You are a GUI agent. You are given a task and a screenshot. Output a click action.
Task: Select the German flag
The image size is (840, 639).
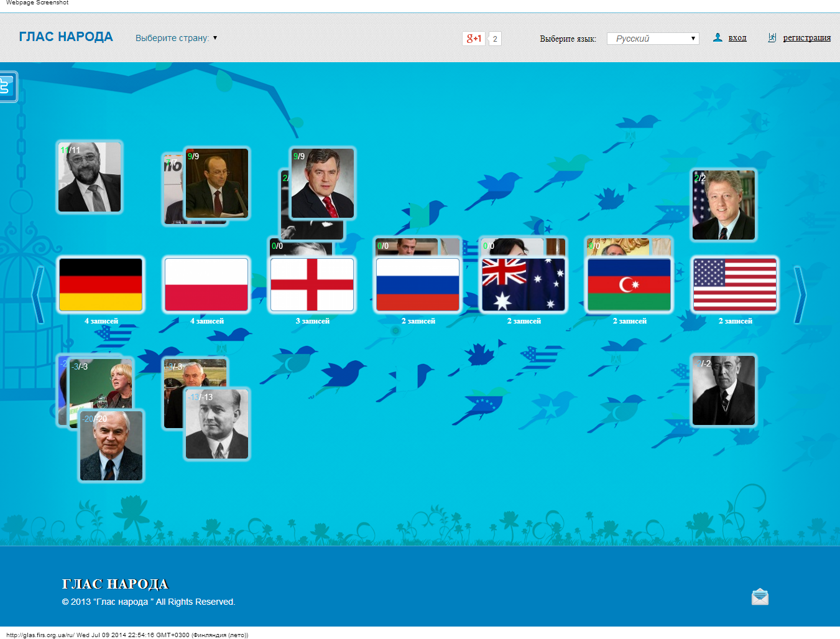point(101,284)
